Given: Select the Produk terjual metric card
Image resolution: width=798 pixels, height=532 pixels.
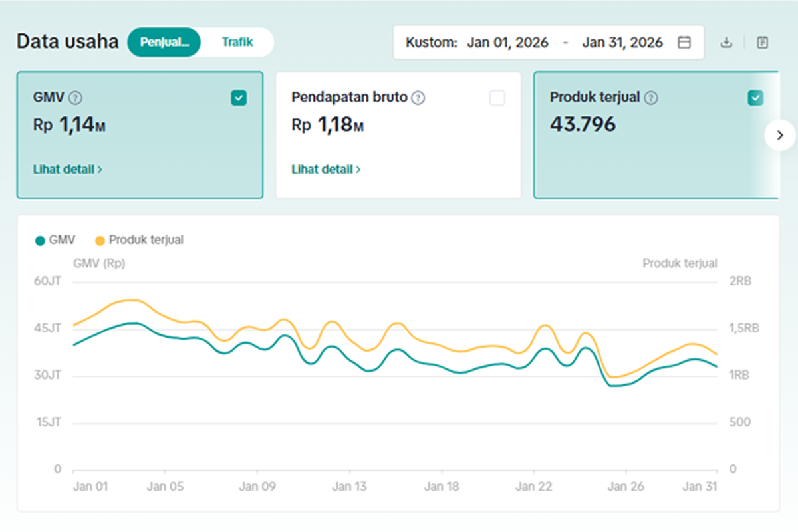Looking at the screenshot, I should pos(656,135).
